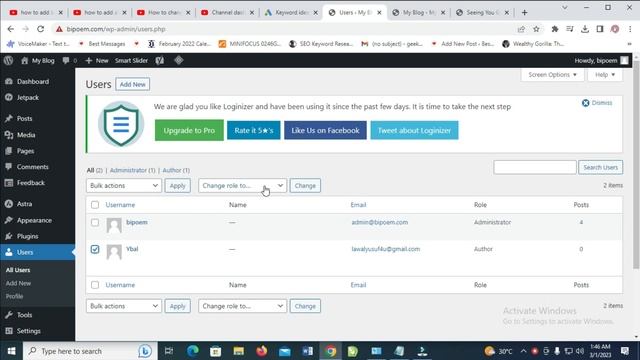This screenshot has height=360, width=640.
Task: Open browser downloads icon
Action: tap(585, 29)
